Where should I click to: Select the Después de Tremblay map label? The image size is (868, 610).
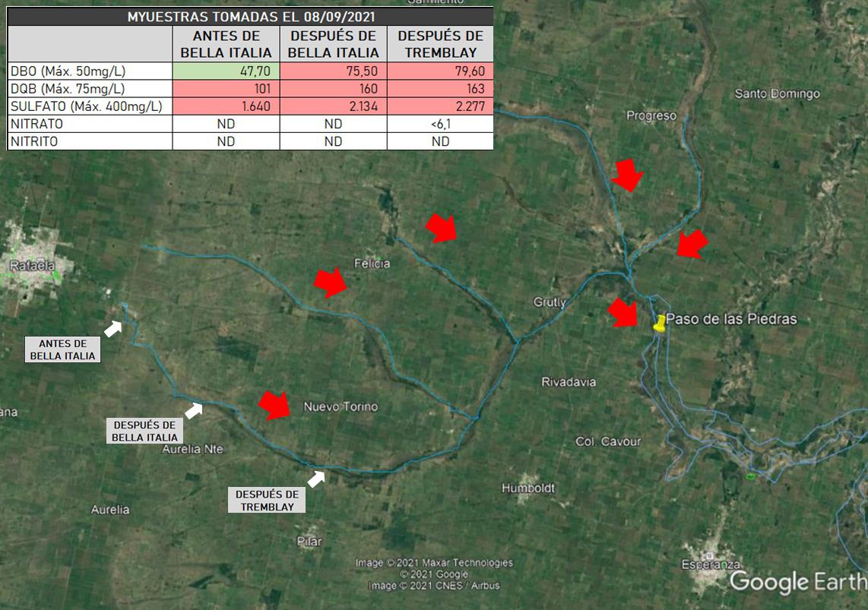coord(266,500)
